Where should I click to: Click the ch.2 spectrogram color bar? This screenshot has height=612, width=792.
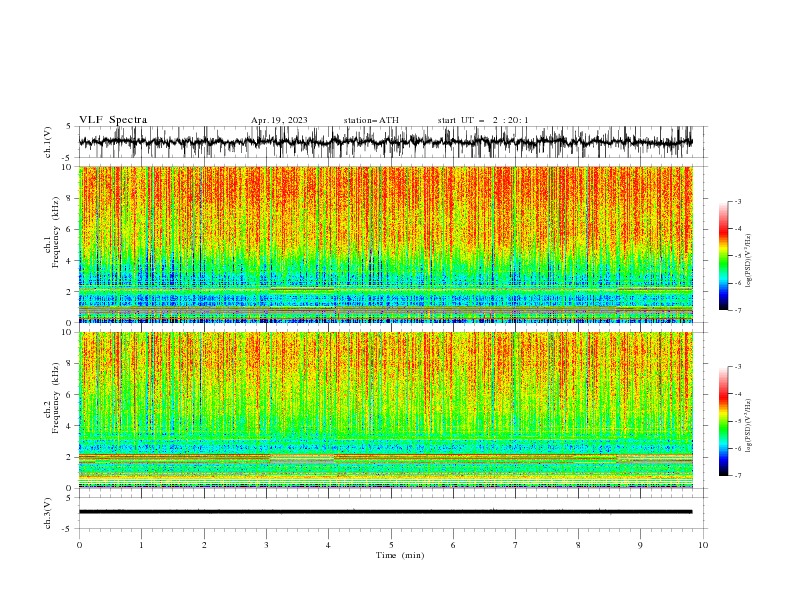(x=723, y=421)
